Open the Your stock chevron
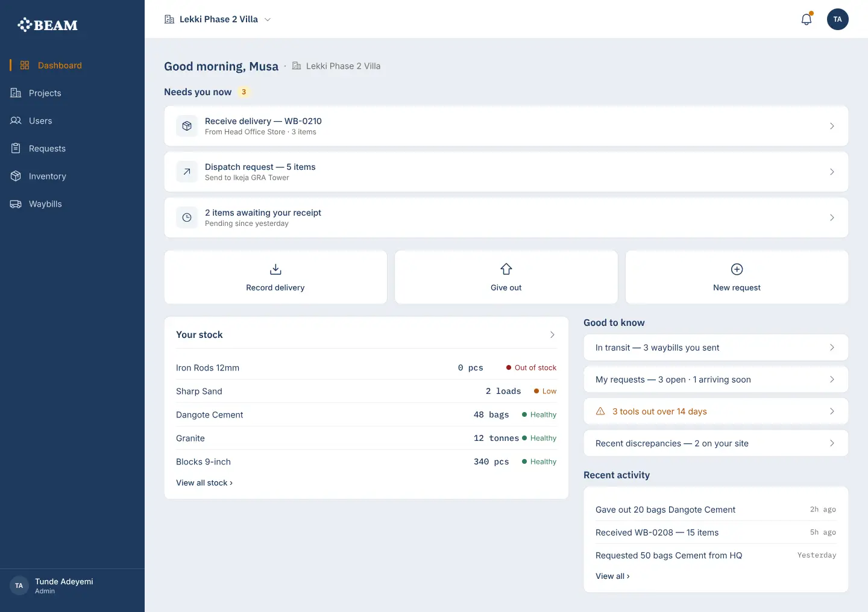This screenshot has width=868, height=612. 552,334
